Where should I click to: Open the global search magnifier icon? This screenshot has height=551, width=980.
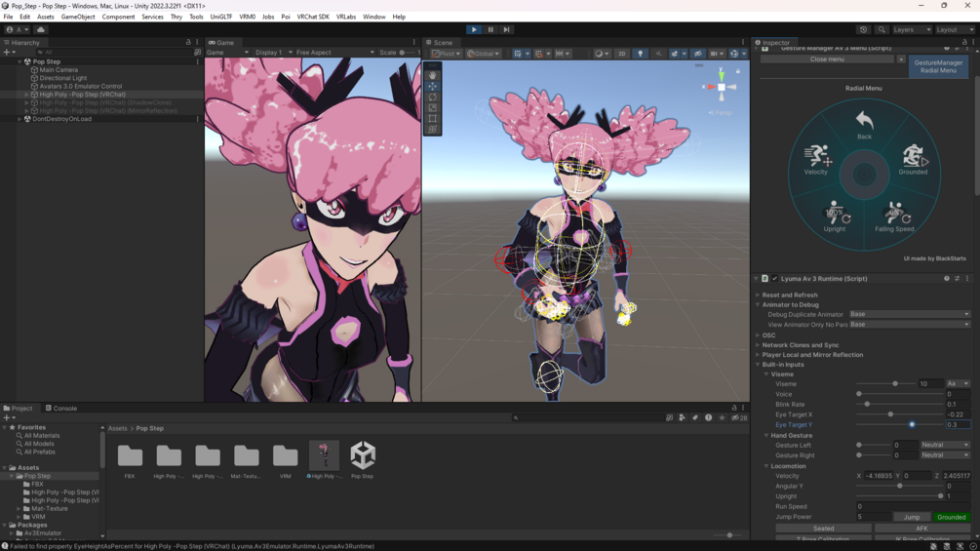click(882, 29)
